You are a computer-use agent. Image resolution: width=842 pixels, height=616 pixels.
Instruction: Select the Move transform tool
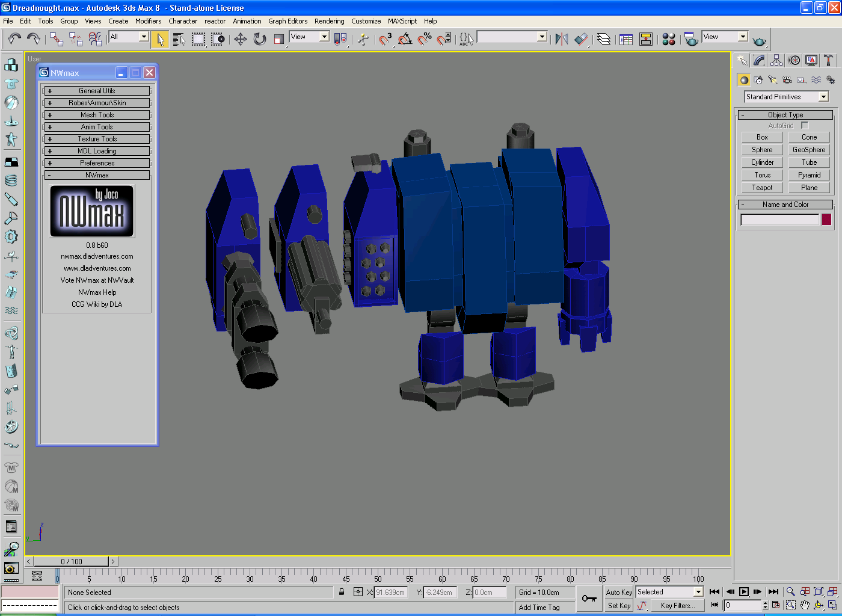coord(241,40)
